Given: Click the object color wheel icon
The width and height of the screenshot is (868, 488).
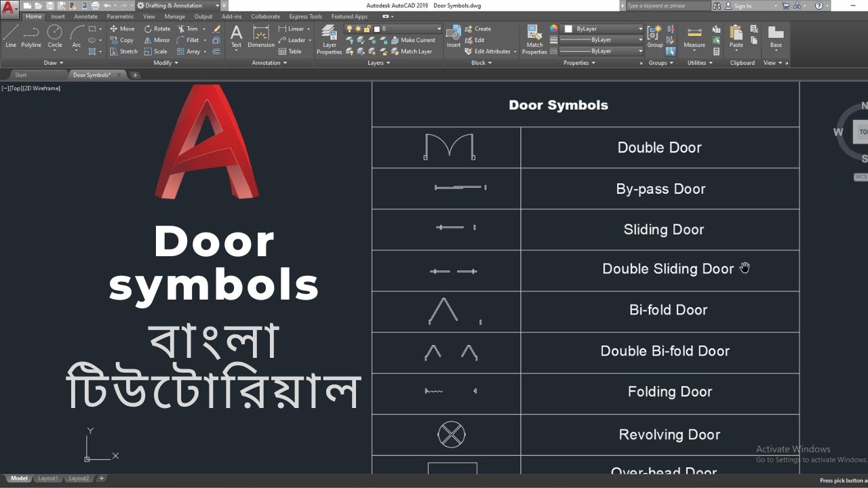Looking at the screenshot, I should tap(553, 29).
